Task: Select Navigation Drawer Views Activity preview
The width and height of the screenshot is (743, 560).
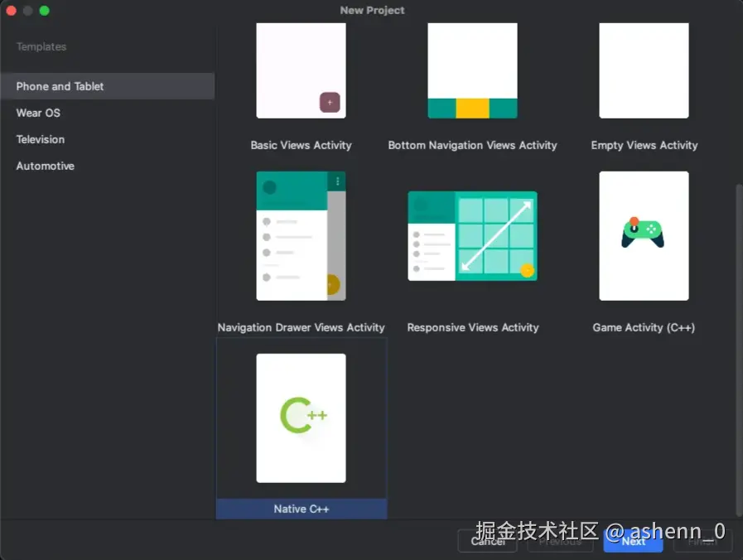Action: point(301,236)
